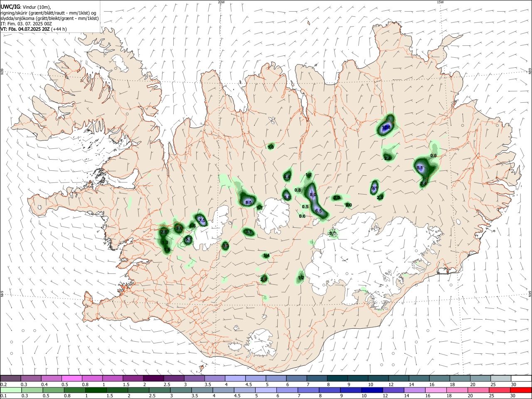Click the 5.8 precipitation value

click(x=287, y=197)
